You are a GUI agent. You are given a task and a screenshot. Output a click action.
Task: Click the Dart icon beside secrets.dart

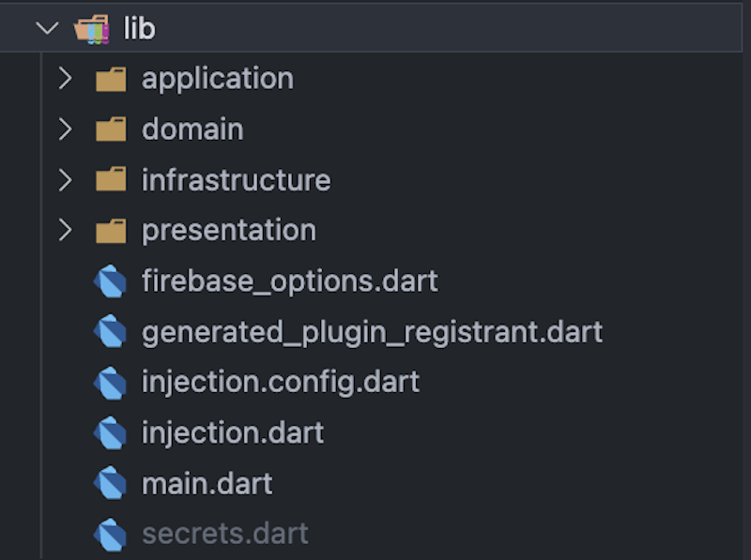(113, 533)
